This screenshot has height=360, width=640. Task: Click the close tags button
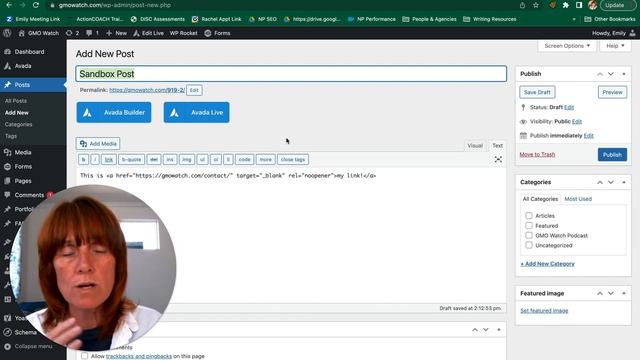pos(293,160)
